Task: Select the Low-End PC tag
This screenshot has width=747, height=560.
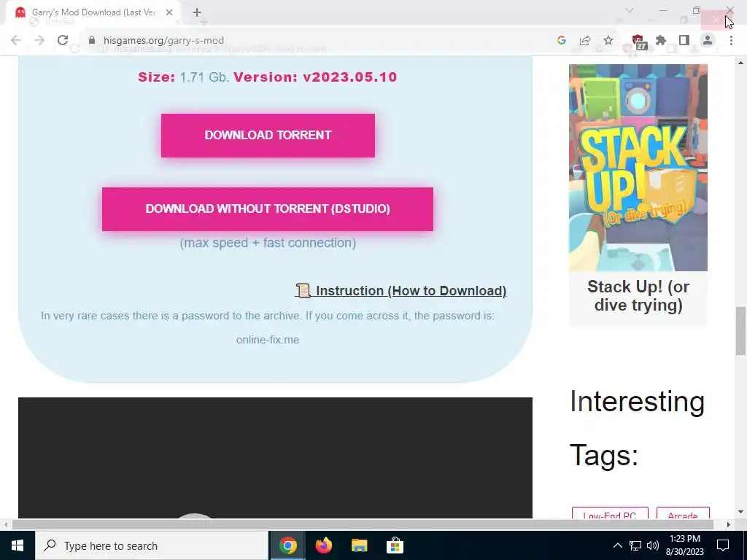Action: pos(610,513)
